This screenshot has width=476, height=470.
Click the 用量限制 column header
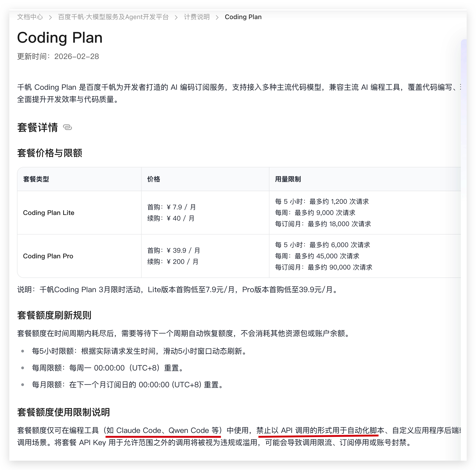click(288, 179)
